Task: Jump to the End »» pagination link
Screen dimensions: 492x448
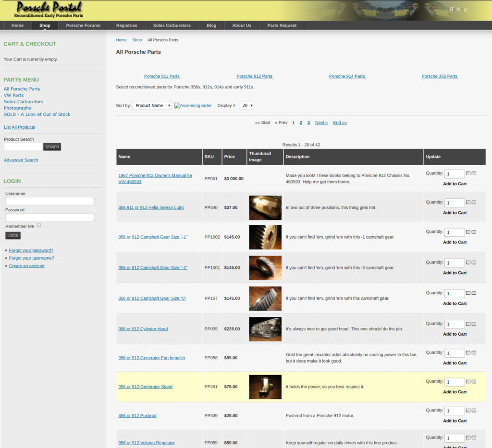Action: [340, 122]
